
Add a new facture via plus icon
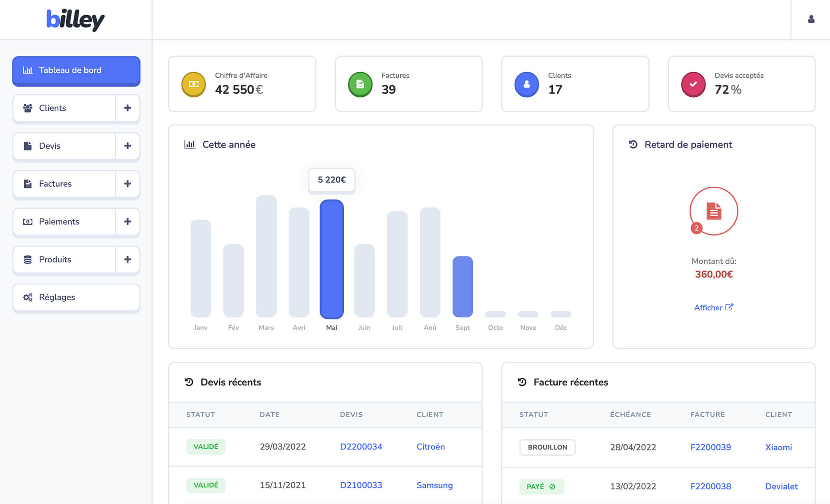pyautogui.click(x=128, y=184)
